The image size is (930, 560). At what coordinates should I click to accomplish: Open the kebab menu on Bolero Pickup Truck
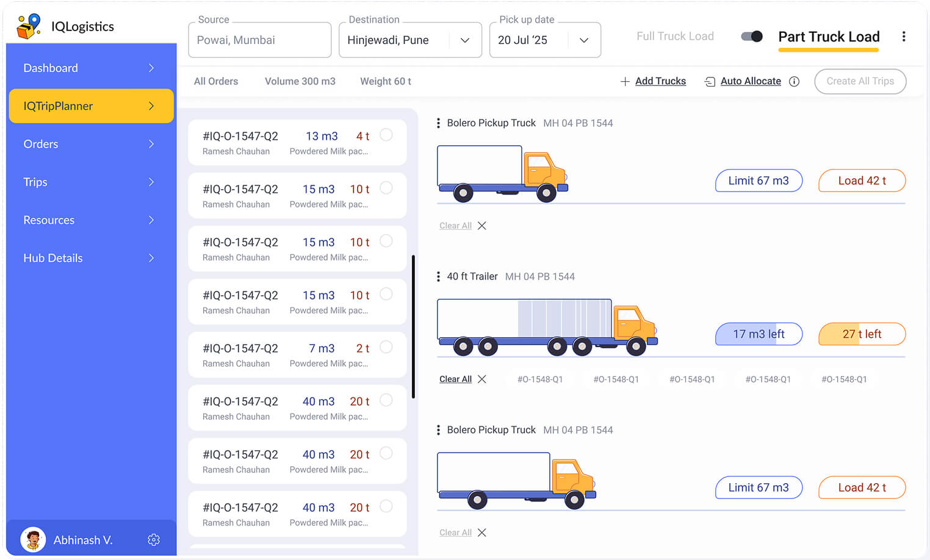coord(439,123)
